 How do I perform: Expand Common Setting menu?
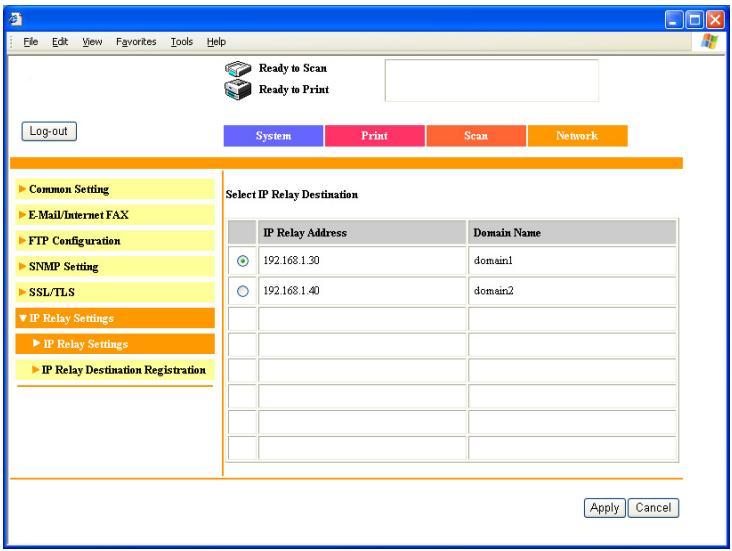pyautogui.click(x=115, y=189)
